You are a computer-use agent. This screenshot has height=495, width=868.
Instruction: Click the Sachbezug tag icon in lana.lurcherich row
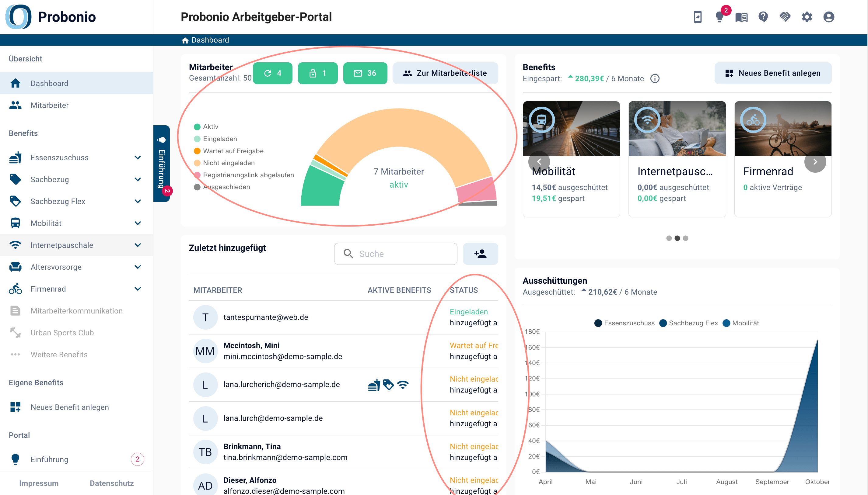coord(388,385)
